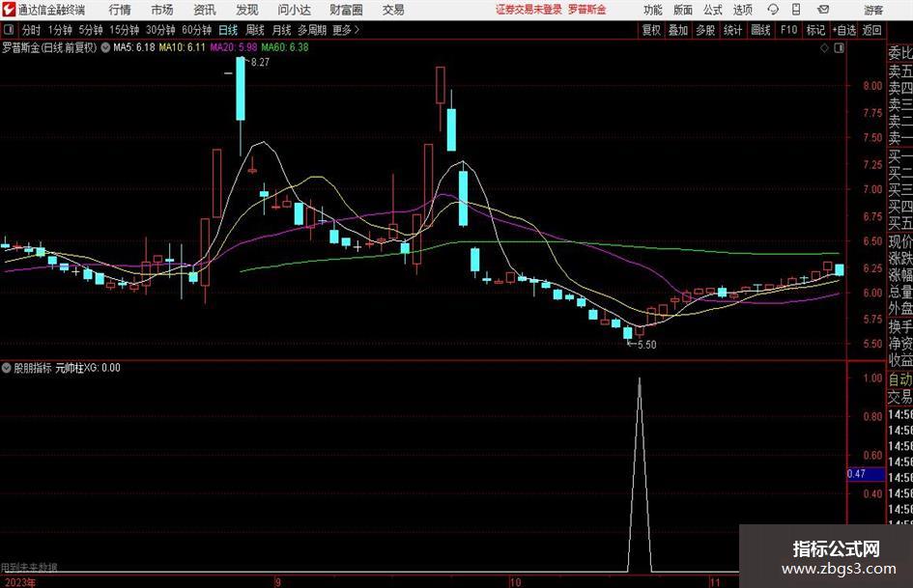
Task: Click the 用到未来数据 warning text
Action: pos(29,568)
